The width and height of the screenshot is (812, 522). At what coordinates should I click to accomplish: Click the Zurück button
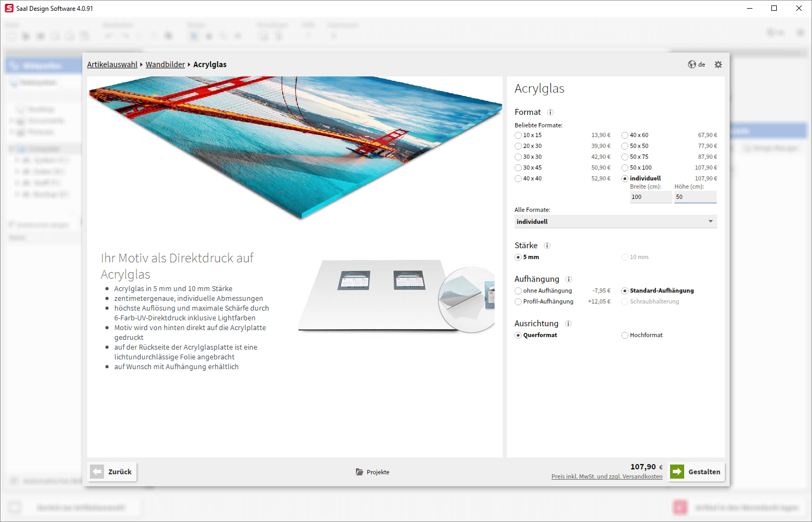pos(112,472)
